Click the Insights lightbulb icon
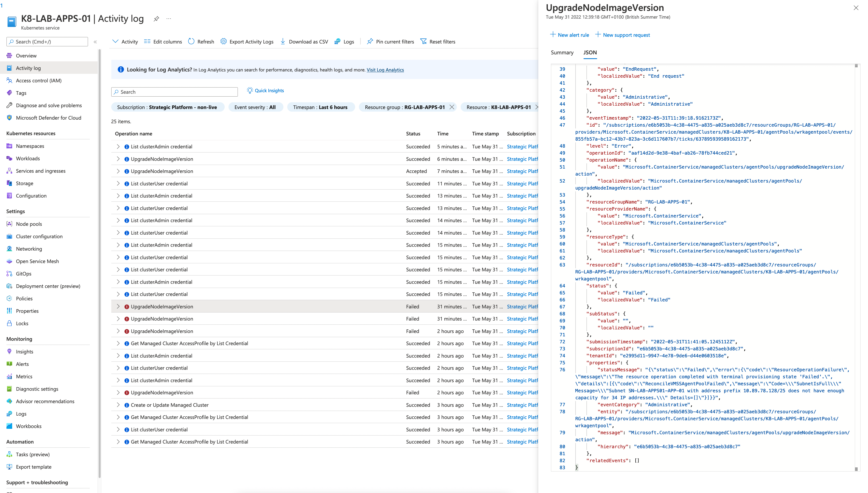Viewport: 868px width, 493px height. pyautogui.click(x=10, y=351)
